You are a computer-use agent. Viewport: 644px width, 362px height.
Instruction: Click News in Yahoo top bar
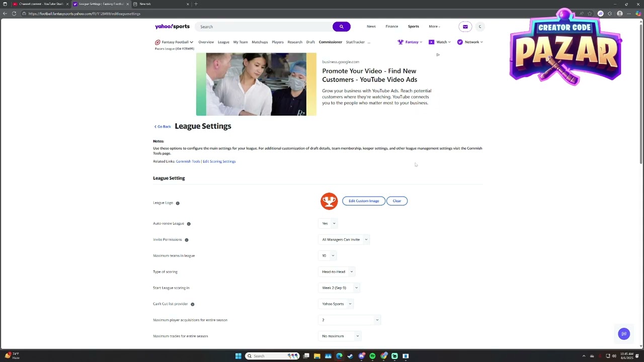(x=371, y=27)
